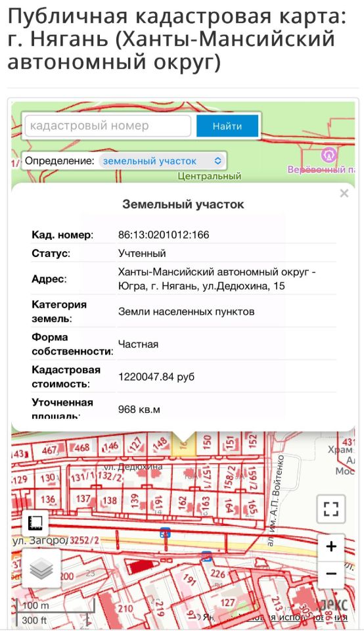Click the blue bus stop icon on the road
The image size is (364, 631).
[x=165, y=533]
